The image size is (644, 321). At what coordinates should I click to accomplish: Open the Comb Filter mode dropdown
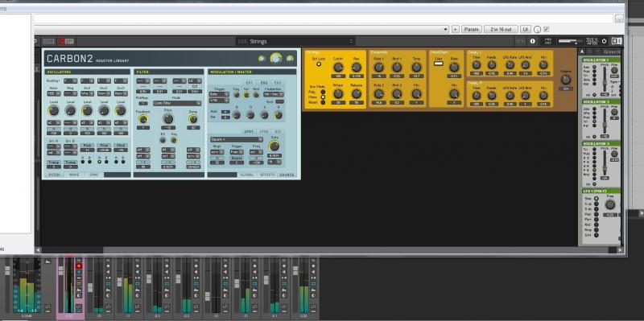(x=178, y=103)
